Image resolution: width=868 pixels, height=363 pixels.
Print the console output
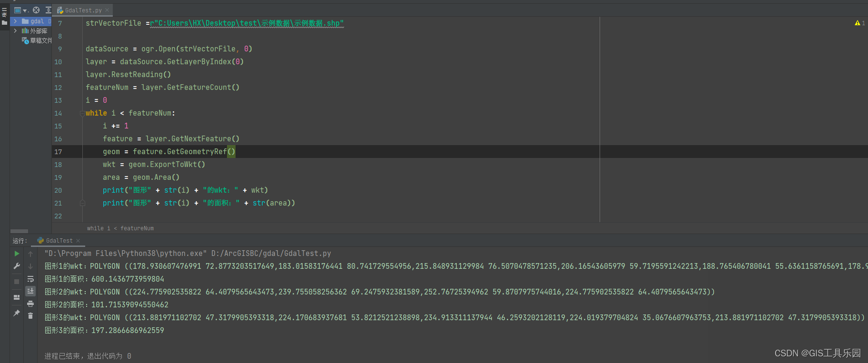tap(30, 304)
